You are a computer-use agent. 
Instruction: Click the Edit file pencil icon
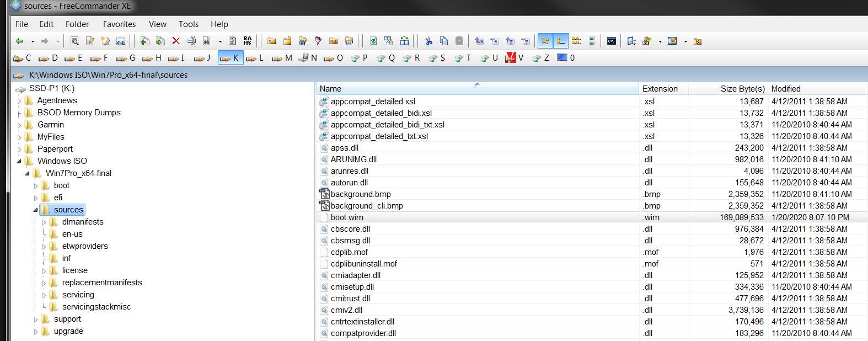[90, 41]
